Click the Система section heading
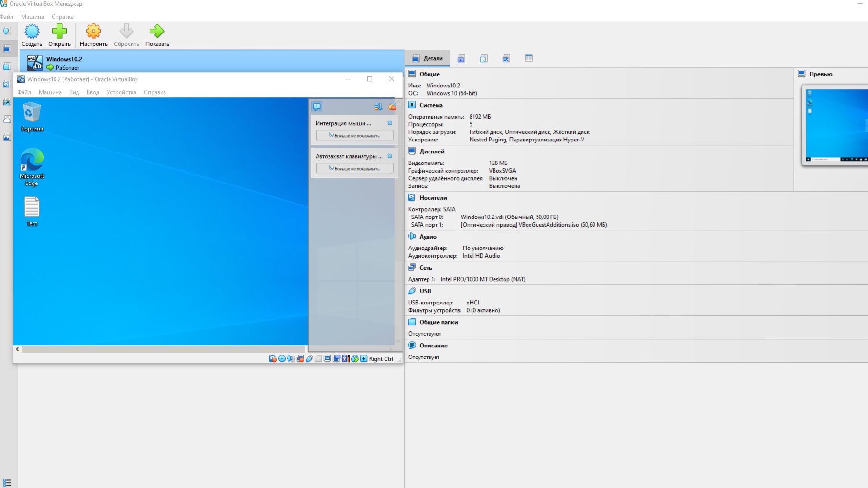868x488 pixels. [431, 105]
